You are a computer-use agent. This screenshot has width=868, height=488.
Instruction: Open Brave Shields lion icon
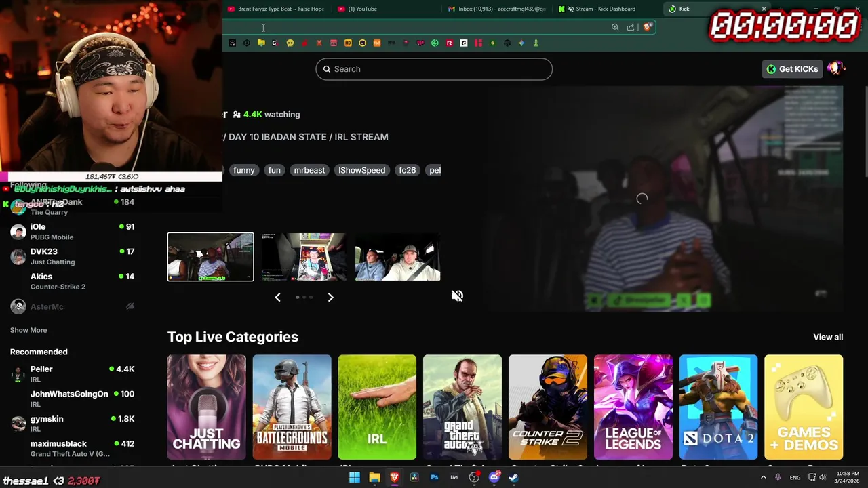pos(648,27)
